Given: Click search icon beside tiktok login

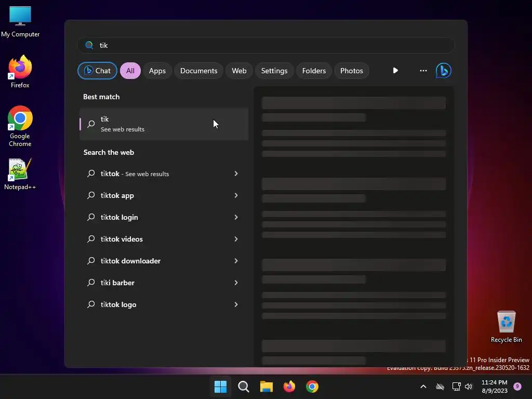Looking at the screenshot, I should pyautogui.click(x=91, y=217).
